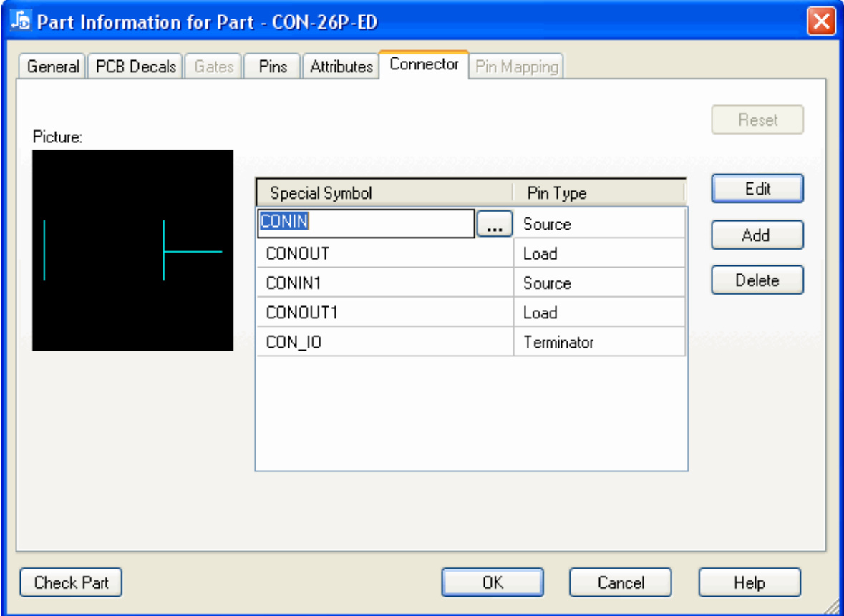Cancel the part information changes

tap(620, 582)
